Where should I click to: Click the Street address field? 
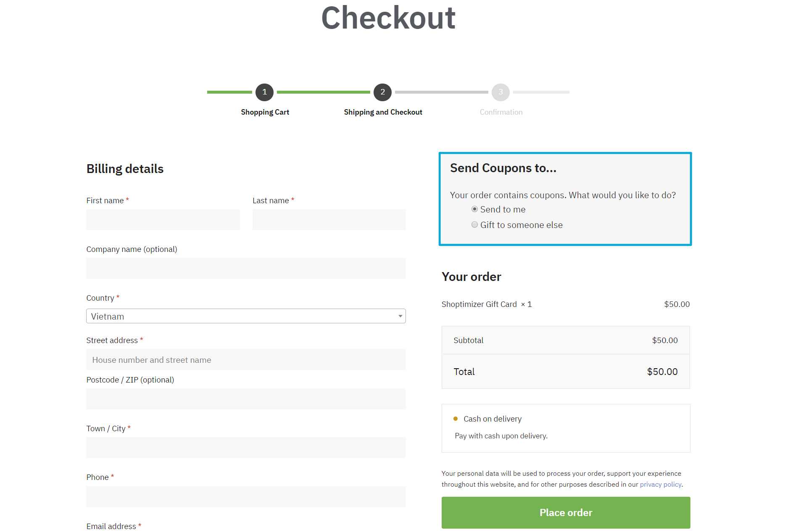(x=246, y=359)
